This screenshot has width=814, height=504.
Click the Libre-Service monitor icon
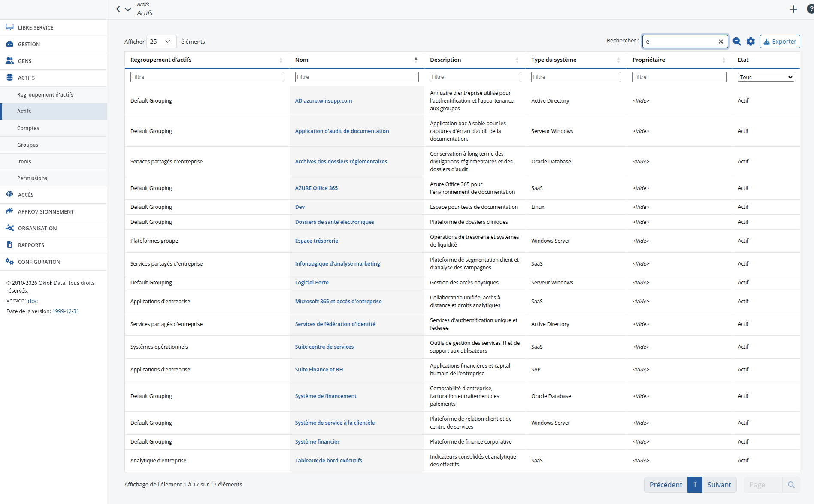point(9,27)
